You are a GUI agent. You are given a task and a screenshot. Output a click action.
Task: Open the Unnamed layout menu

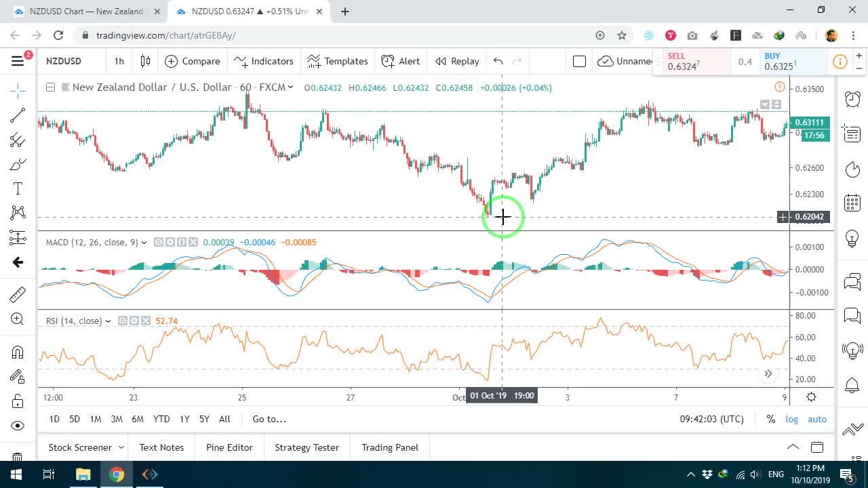(x=625, y=61)
